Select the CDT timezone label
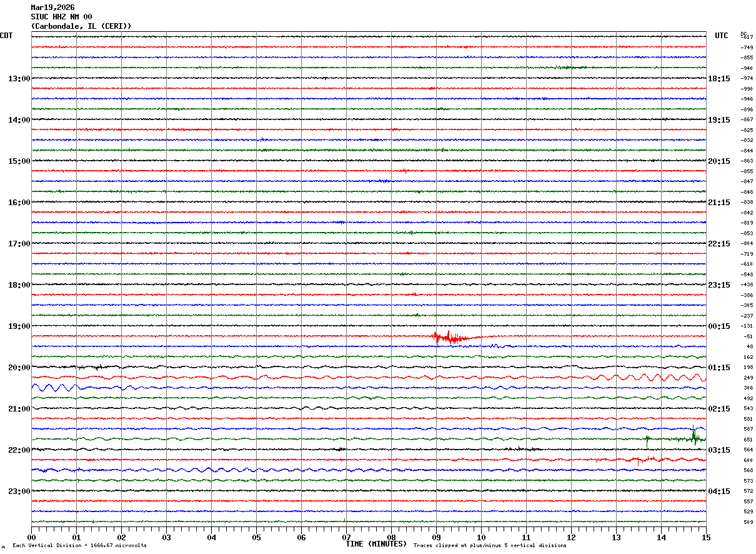 [x=6, y=36]
